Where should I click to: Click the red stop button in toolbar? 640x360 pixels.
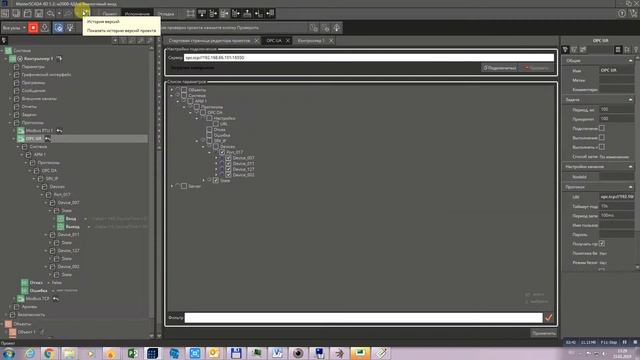33,28
